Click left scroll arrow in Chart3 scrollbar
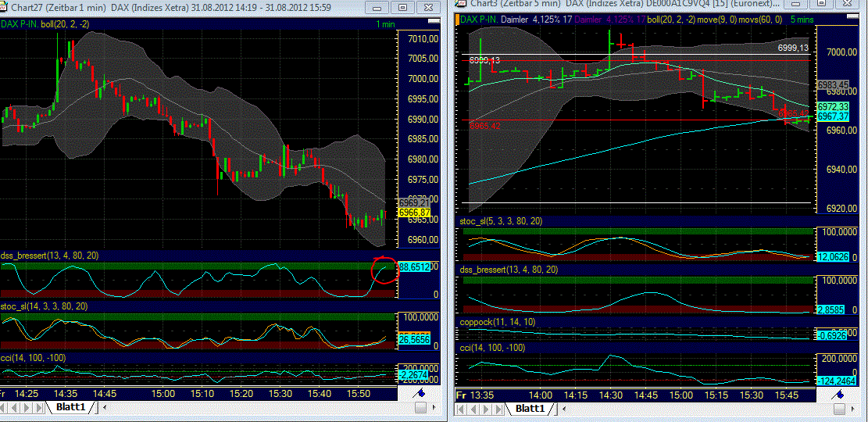Screen dimensions: 868x422 566,409
